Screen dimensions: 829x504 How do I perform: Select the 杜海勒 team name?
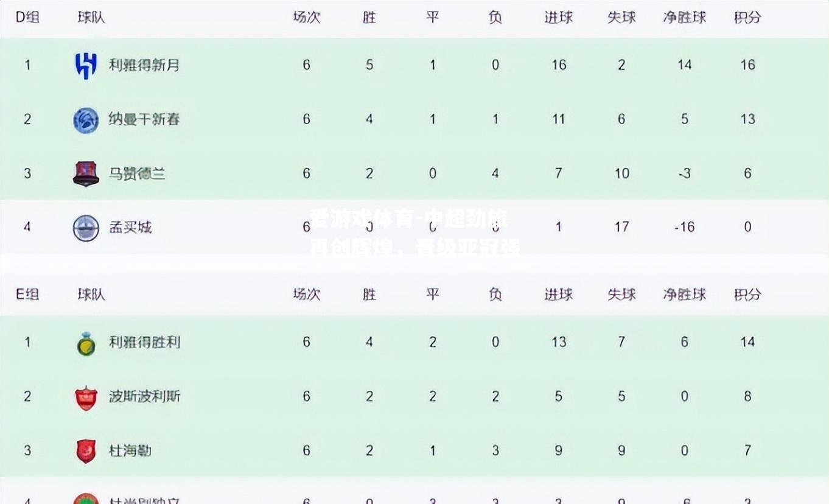[x=130, y=450]
